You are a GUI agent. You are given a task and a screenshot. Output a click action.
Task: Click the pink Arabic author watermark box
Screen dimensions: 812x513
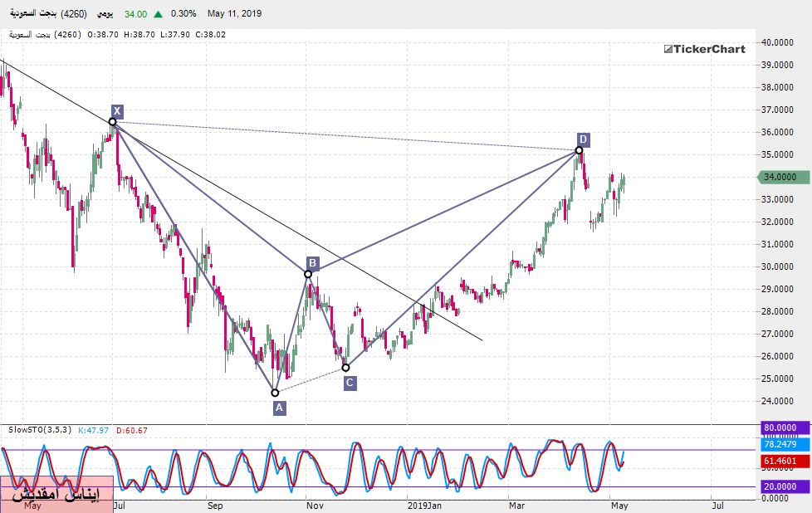tap(56, 494)
